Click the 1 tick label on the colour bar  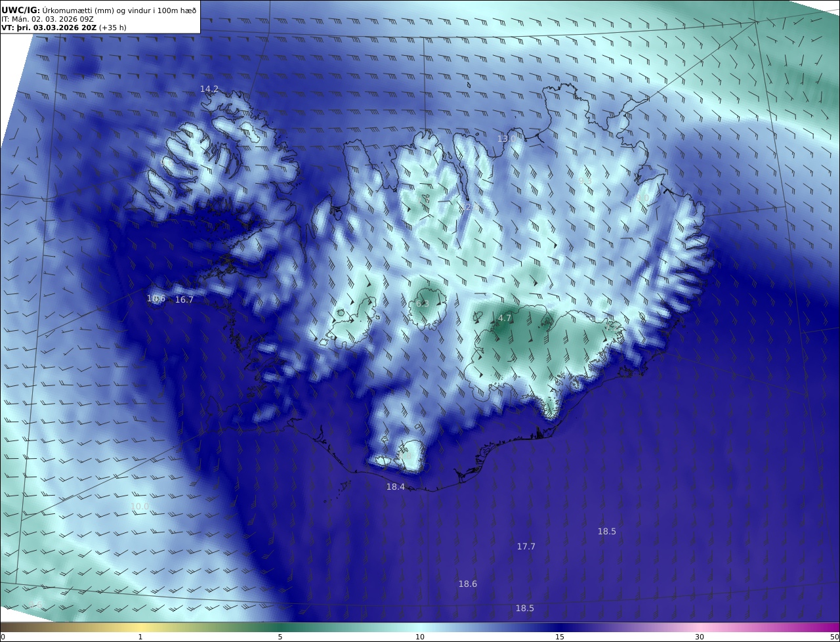[x=140, y=637]
